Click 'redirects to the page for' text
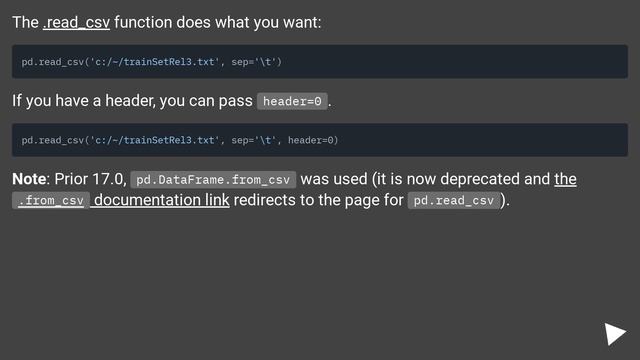The width and height of the screenshot is (640, 360). (x=318, y=200)
